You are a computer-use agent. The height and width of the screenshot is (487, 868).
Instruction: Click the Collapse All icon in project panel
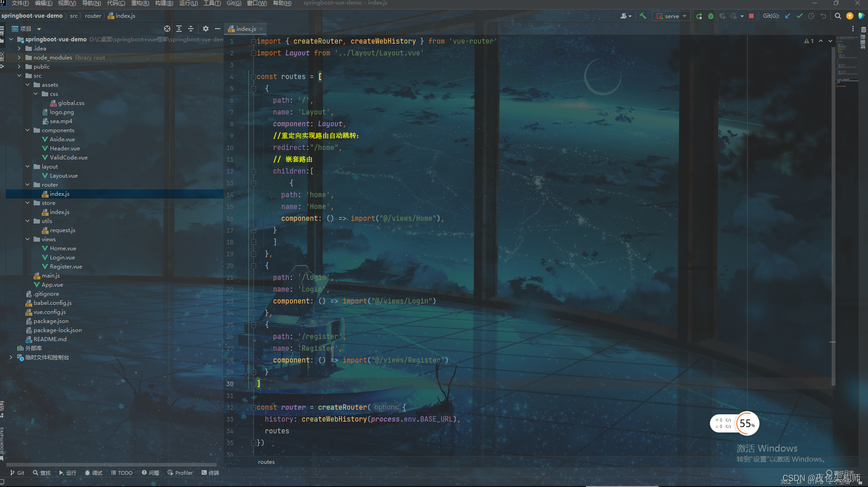point(191,29)
